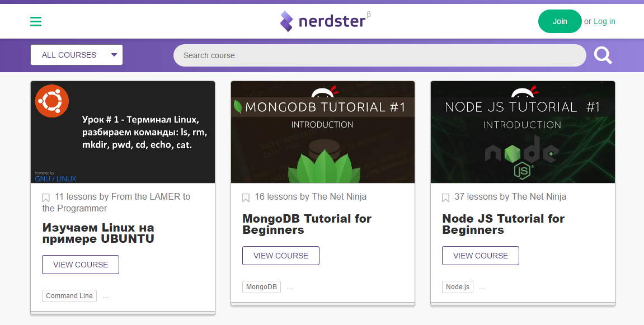Select the Log in menu option

[x=605, y=21]
